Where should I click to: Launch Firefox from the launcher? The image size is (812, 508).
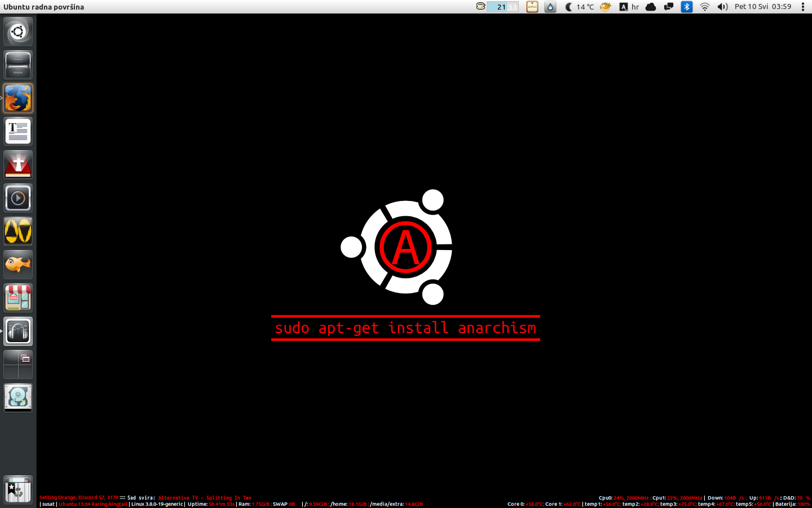18,98
